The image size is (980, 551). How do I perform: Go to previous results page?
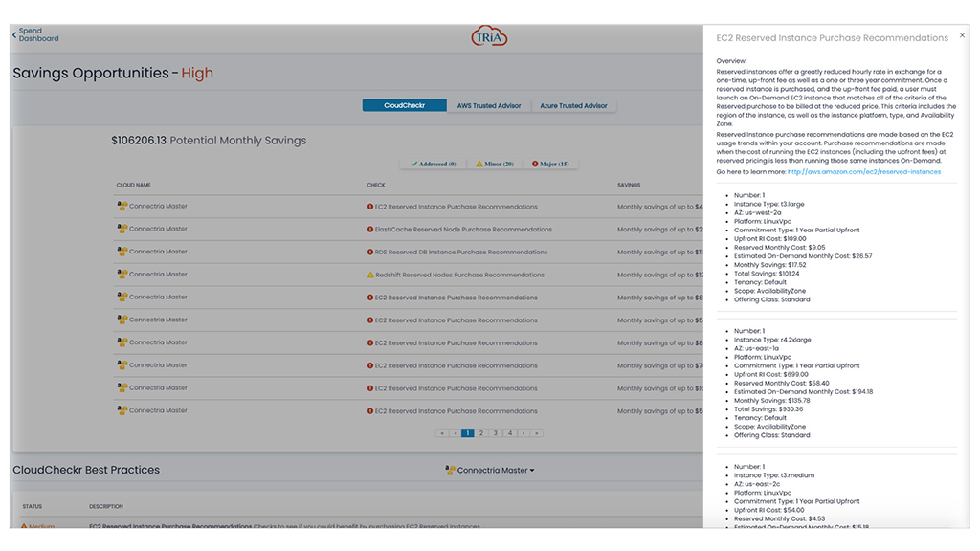point(455,433)
